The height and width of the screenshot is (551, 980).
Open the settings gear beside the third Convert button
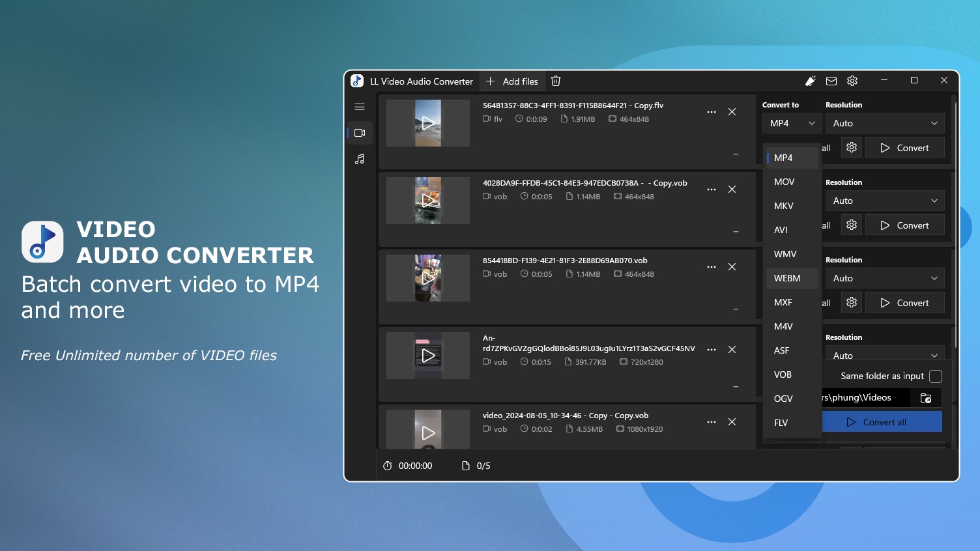coord(852,303)
